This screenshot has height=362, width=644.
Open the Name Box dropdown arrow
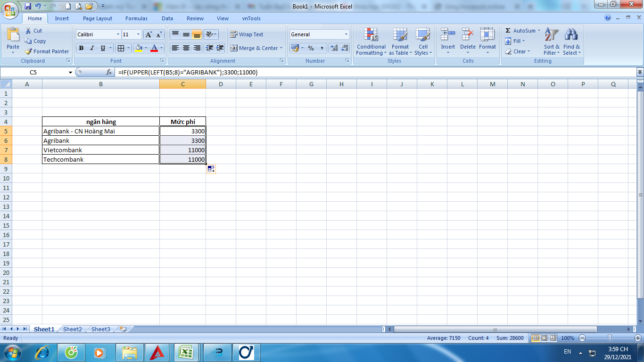tap(70, 72)
